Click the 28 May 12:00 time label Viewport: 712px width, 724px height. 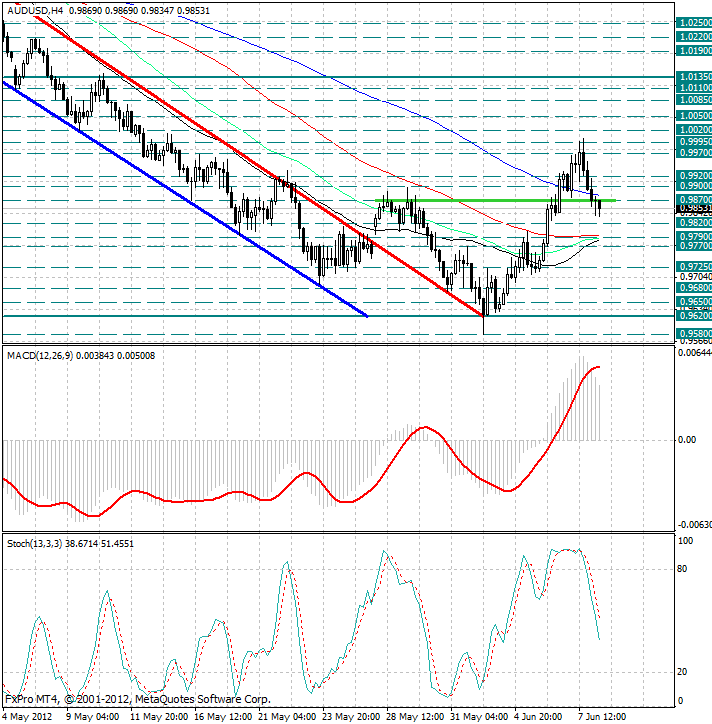(x=415, y=717)
